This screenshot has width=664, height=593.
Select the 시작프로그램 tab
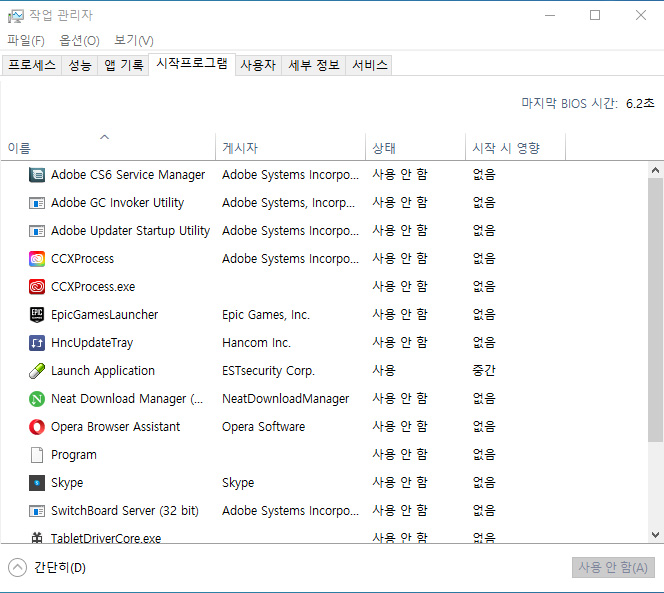click(192, 64)
